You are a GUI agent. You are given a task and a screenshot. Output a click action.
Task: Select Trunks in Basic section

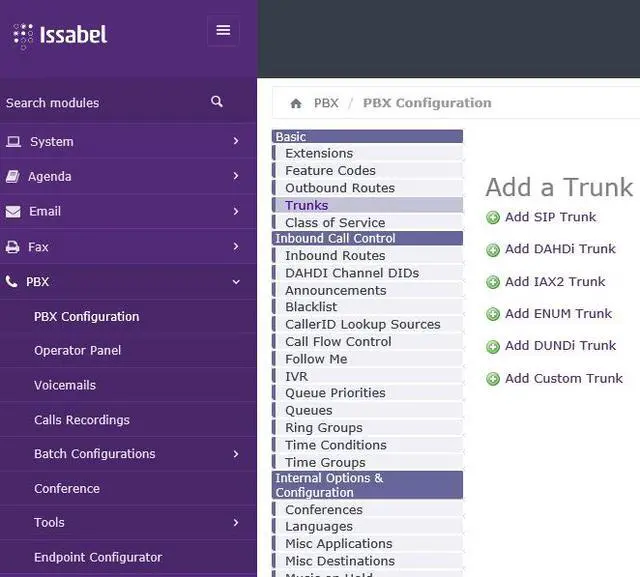tap(367, 205)
